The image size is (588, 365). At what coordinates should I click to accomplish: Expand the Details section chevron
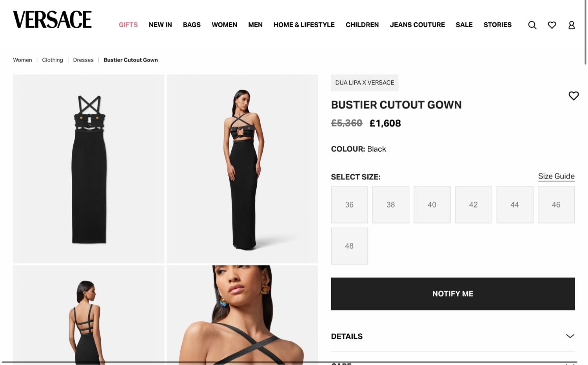click(x=570, y=336)
